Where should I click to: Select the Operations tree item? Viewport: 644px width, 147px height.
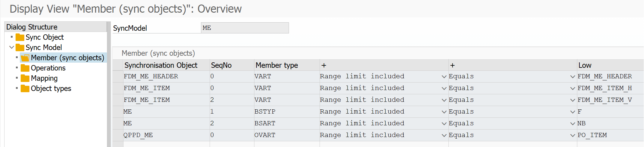click(48, 68)
